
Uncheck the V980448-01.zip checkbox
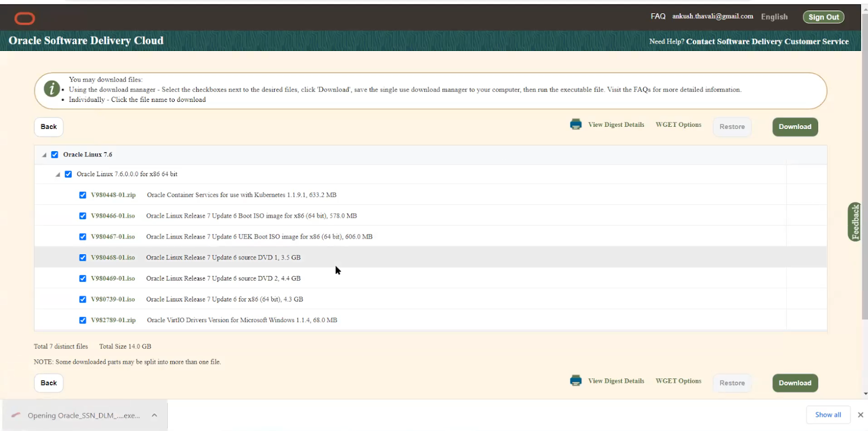(82, 195)
